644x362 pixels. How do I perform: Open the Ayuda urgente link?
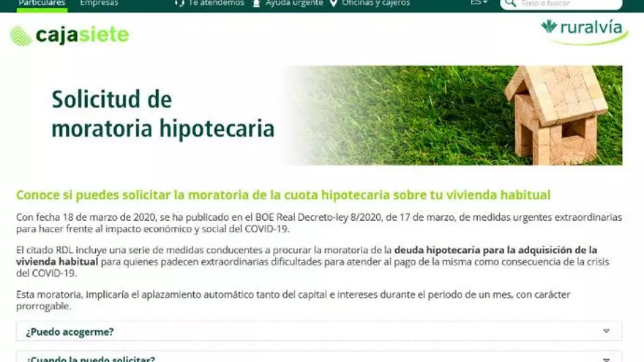pyautogui.click(x=293, y=3)
